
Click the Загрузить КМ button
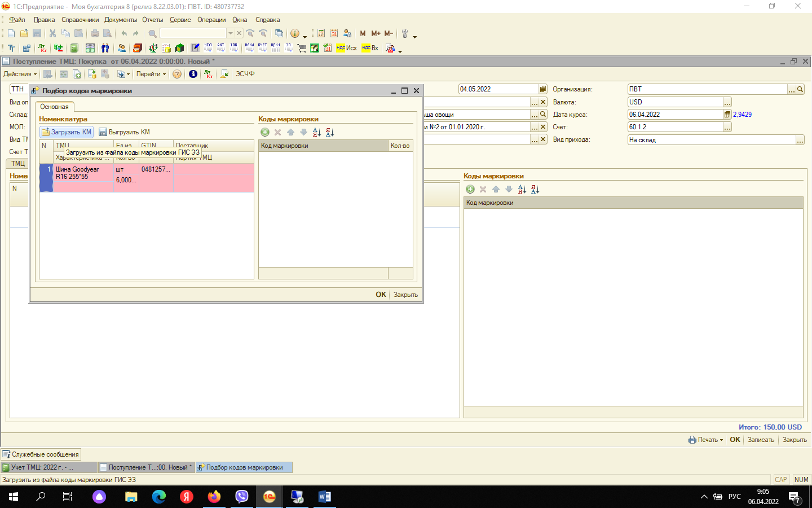67,132
